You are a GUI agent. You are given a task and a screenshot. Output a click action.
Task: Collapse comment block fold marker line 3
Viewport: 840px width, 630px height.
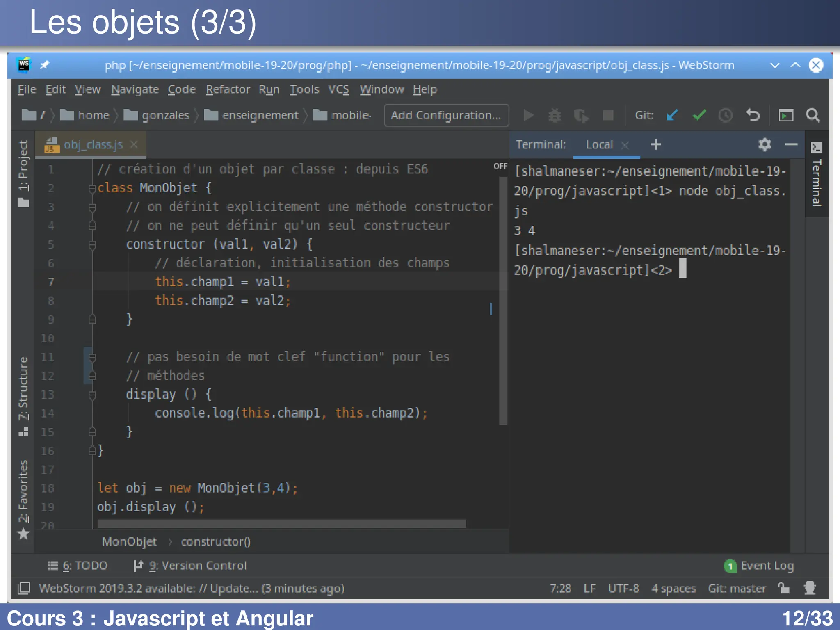92,208
